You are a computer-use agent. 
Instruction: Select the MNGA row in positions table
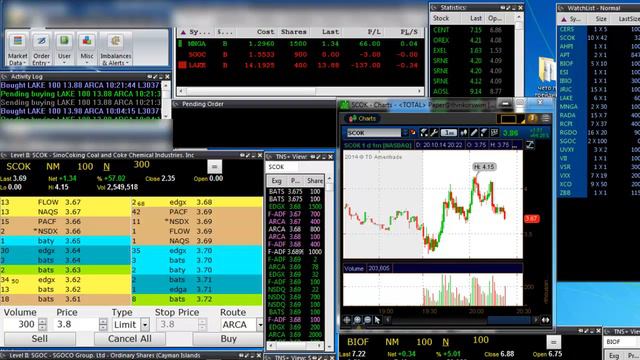(301, 44)
